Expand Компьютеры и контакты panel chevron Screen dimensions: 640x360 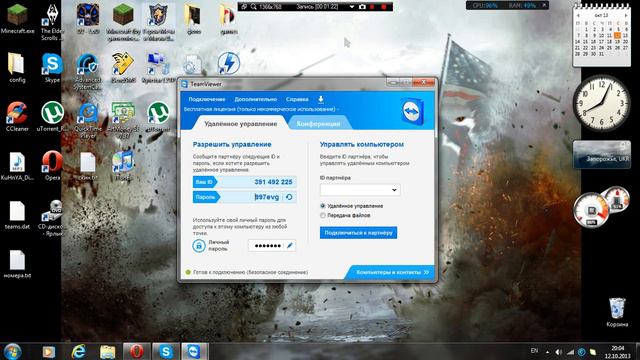coord(427,272)
